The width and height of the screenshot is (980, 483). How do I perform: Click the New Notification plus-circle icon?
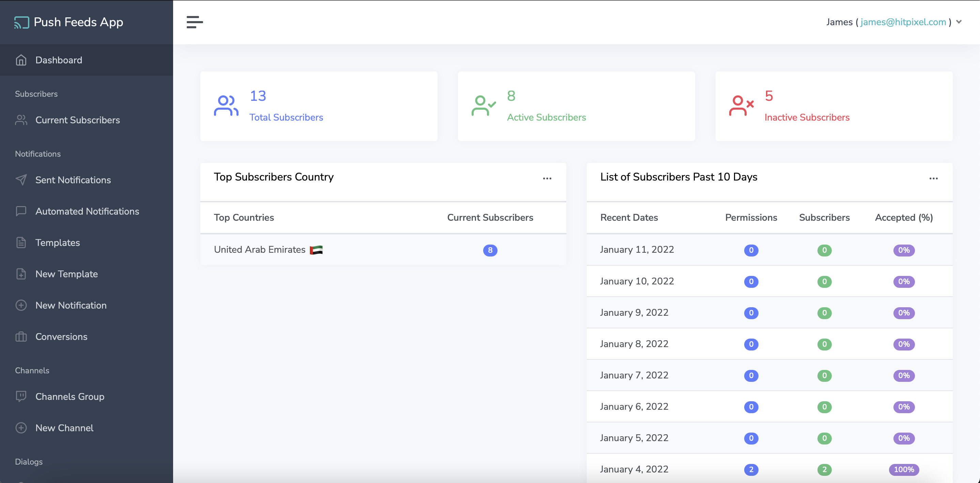21,306
